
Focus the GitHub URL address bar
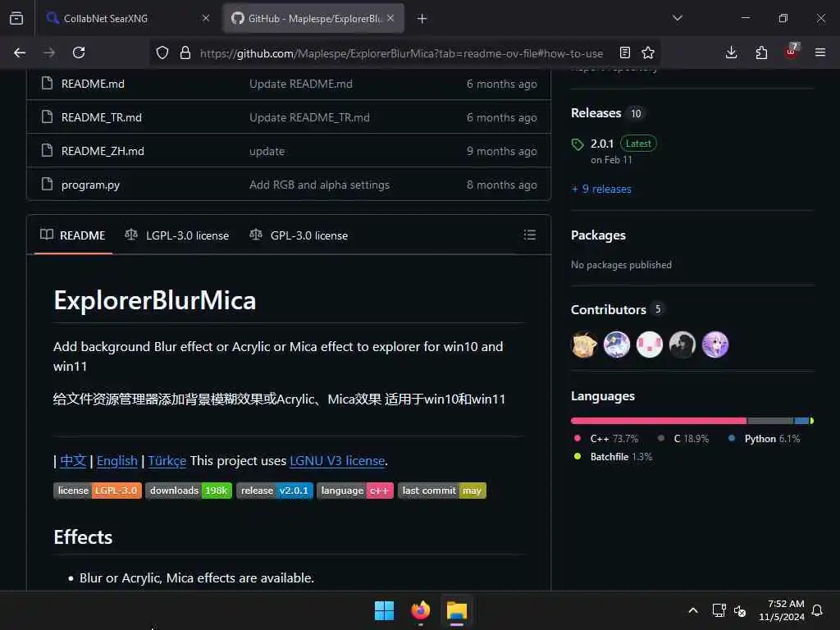coord(401,53)
